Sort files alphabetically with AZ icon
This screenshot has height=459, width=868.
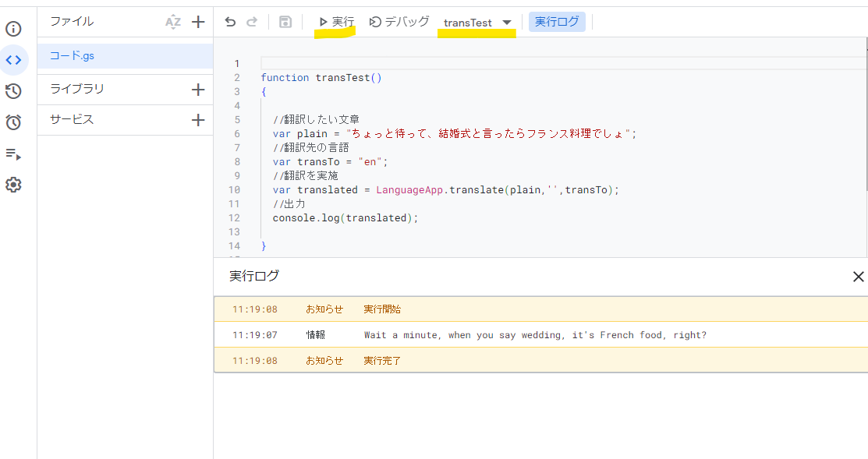173,22
